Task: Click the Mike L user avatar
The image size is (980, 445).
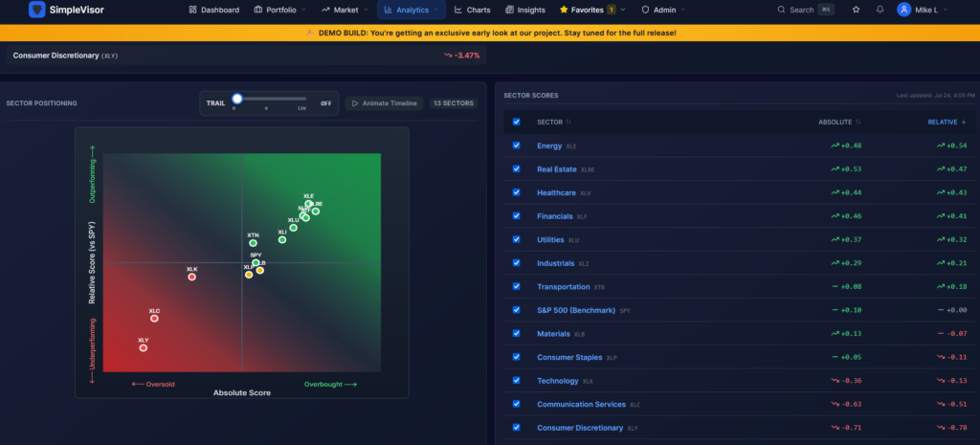Action: click(x=903, y=10)
